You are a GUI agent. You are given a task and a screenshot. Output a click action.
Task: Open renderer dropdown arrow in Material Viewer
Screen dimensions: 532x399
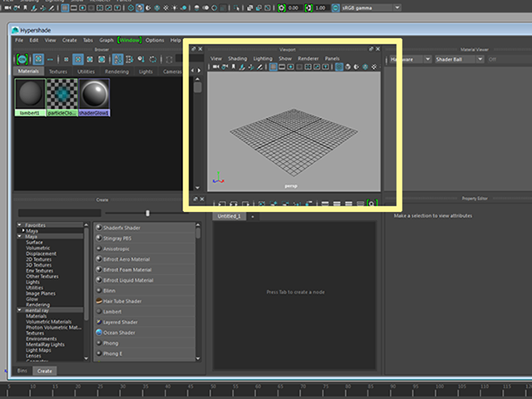coord(428,59)
